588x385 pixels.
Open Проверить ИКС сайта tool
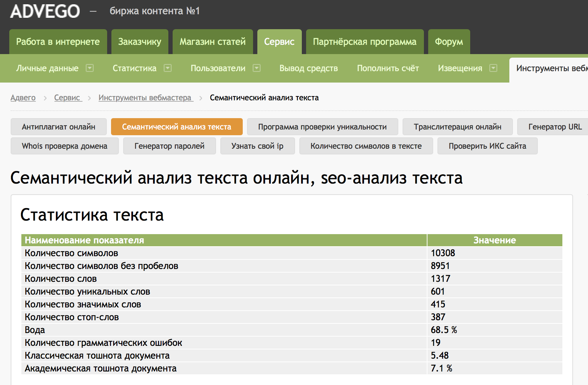488,146
